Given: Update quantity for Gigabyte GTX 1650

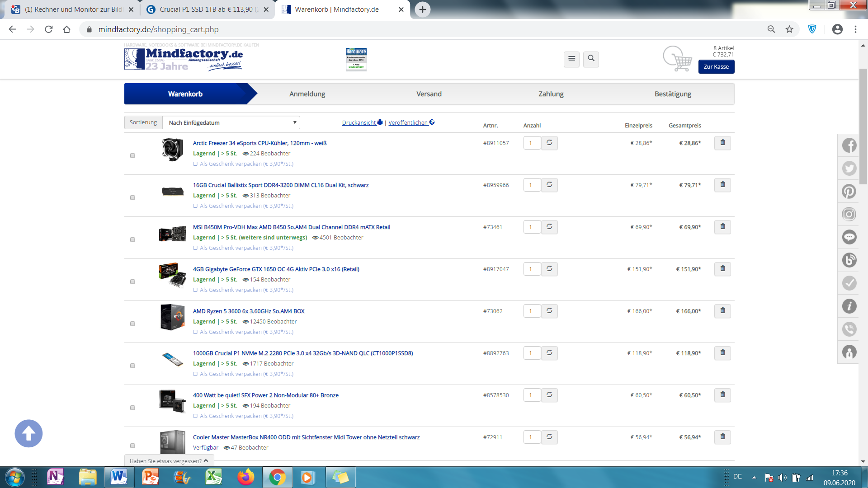Looking at the screenshot, I should click(x=549, y=269).
